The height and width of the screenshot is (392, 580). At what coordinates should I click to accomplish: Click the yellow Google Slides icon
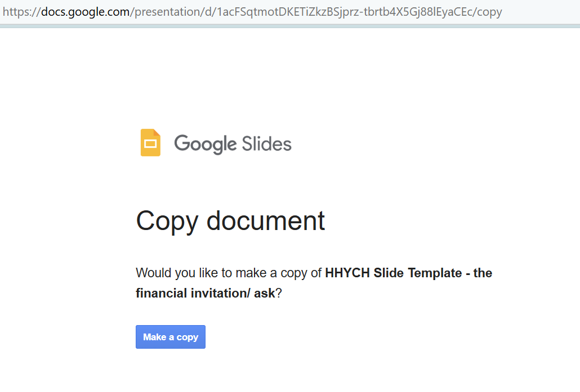click(150, 143)
